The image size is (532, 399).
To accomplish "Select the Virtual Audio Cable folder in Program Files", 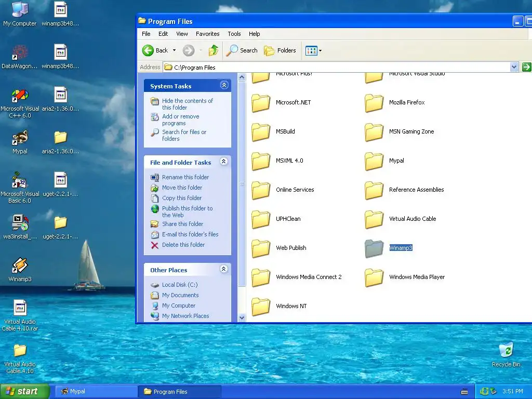I will click(401, 219).
